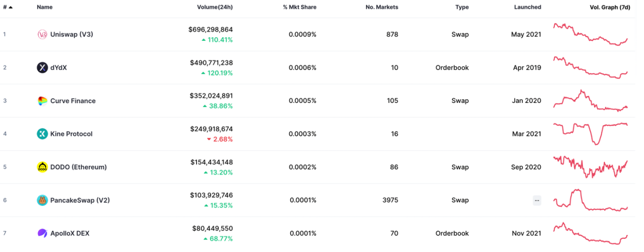Click the PancakeSwap (V2) bunny icon
The width and height of the screenshot is (644, 252).
(x=42, y=200)
